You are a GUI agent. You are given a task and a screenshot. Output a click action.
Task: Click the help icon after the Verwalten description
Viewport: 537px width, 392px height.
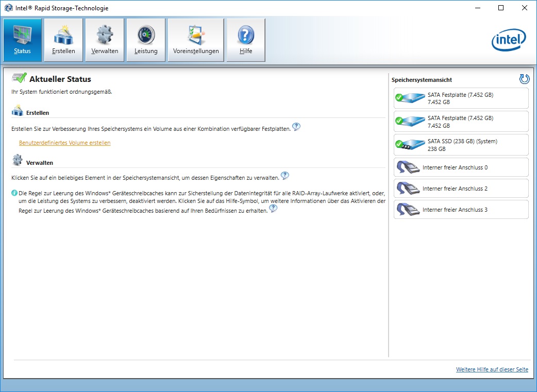coord(285,176)
